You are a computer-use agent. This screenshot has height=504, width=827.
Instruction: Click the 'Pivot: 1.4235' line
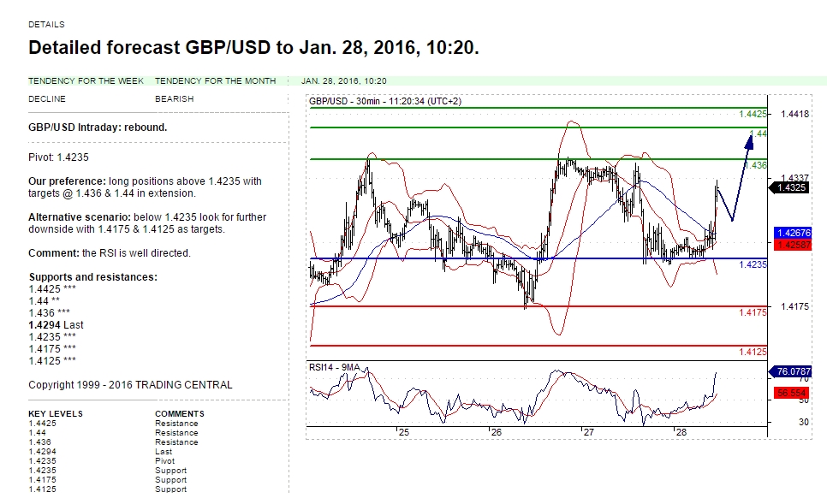pos(58,157)
